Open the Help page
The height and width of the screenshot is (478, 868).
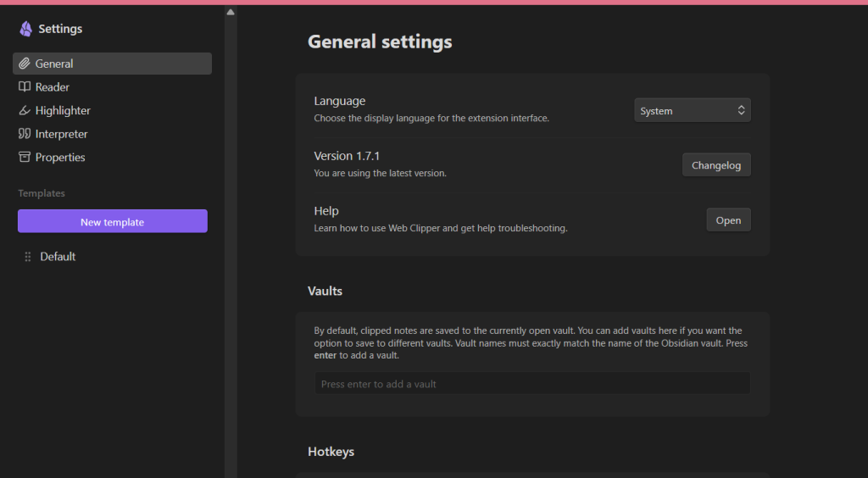pyautogui.click(x=728, y=220)
